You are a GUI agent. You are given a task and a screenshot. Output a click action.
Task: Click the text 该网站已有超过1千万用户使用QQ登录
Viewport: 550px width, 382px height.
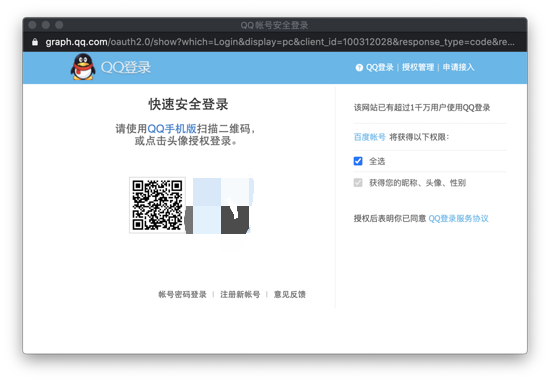422,108
